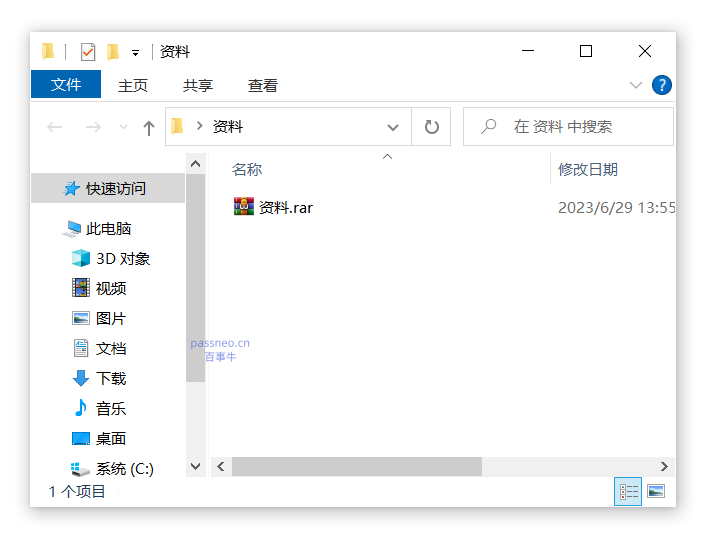
Task: Switch to the 共享 ribbon tab
Action: (198, 86)
